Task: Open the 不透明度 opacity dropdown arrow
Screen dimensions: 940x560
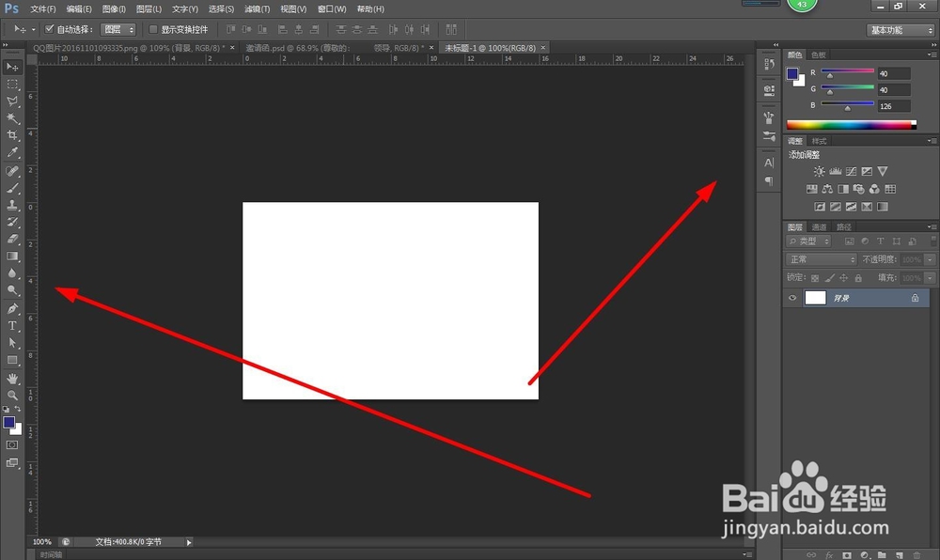Action: click(x=930, y=259)
